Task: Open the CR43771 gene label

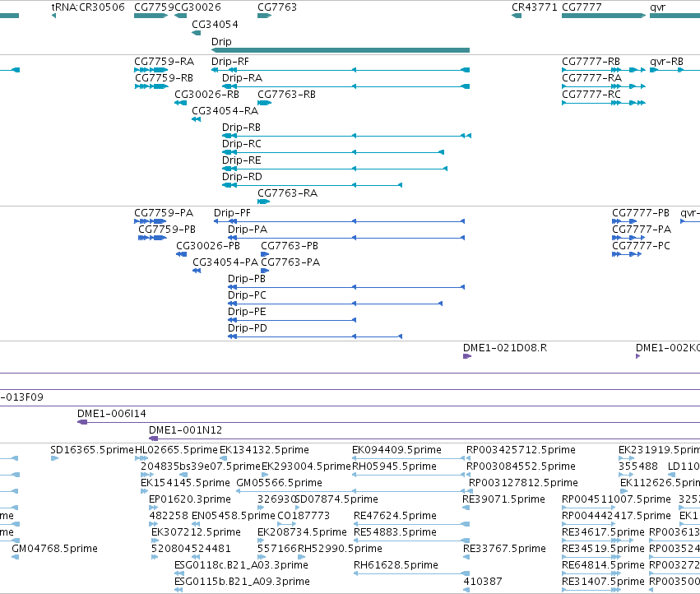Action: [535, 7]
